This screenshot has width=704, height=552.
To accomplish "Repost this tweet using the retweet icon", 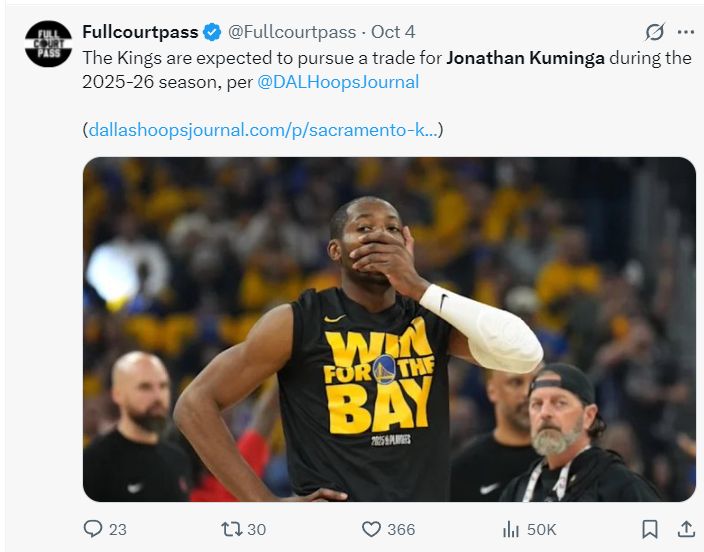I will click(x=230, y=528).
